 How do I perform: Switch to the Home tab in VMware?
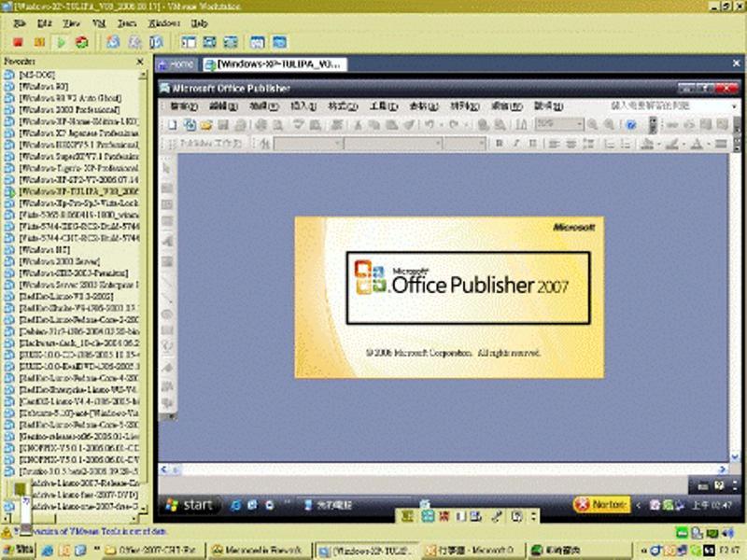[x=176, y=64]
